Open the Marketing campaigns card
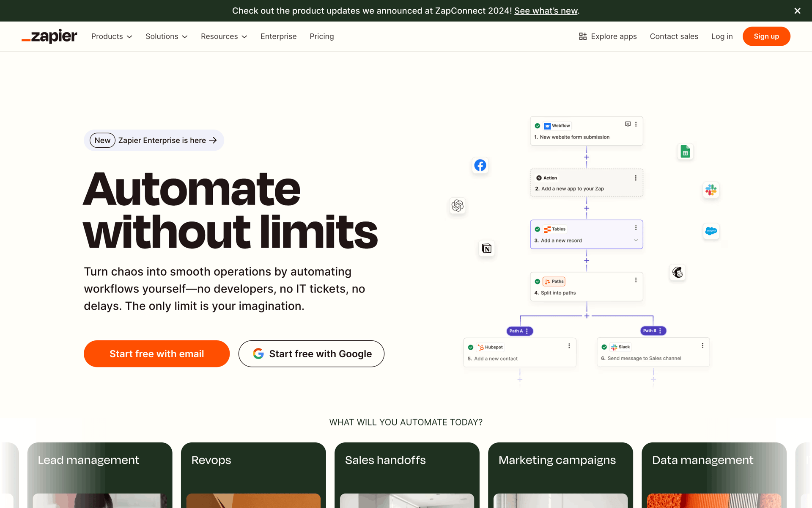 pyautogui.click(x=560, y=475)
